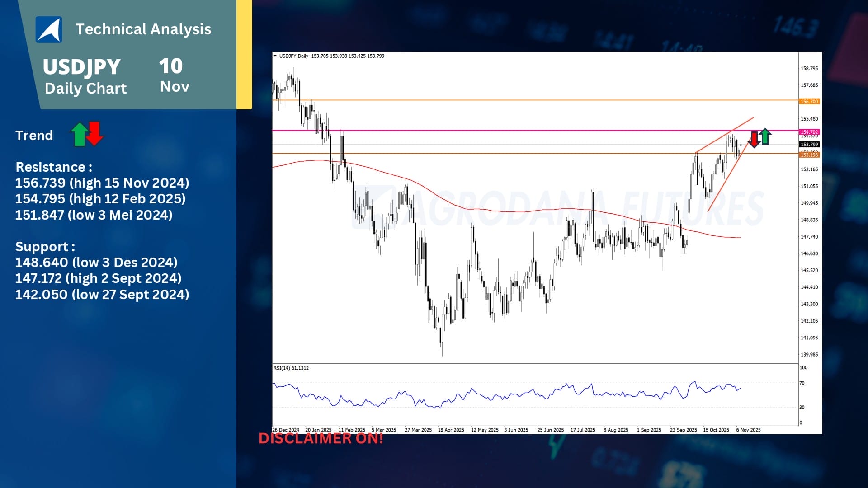Select the 6 Nov 2025 date marker
Viewport: 868px width, 488px height.
click(748, 430)
